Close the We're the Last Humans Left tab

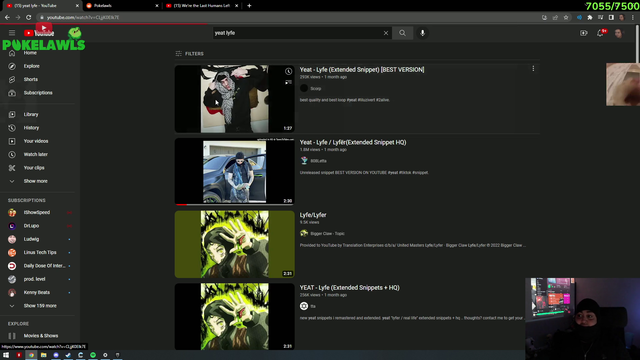point(236,6)
